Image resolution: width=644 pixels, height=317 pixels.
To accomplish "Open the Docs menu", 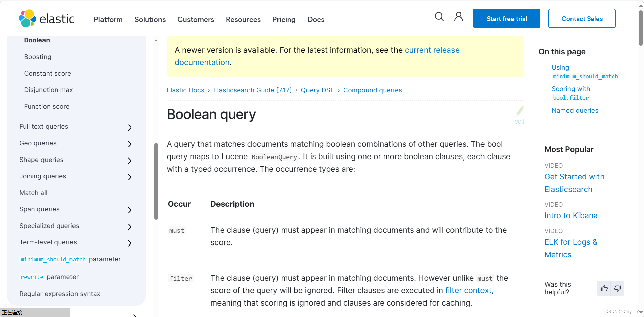I will 316,19.
